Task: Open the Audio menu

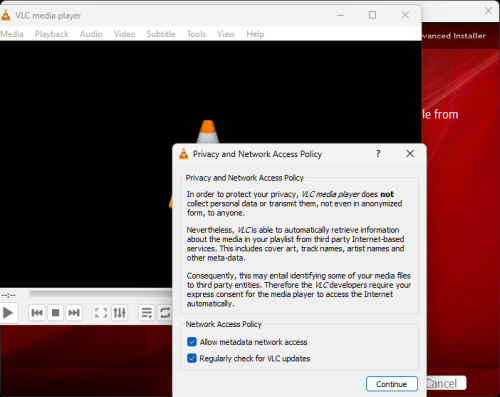Action: click(91, 34)
